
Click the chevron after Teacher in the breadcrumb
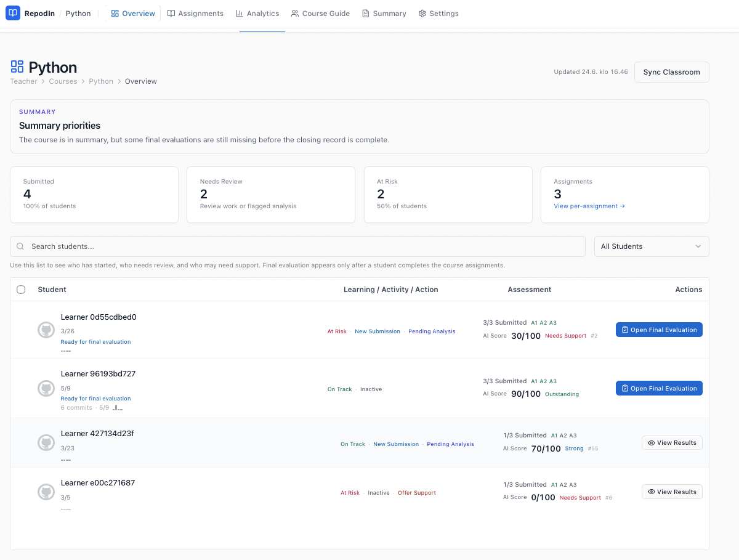coord(43,81)
